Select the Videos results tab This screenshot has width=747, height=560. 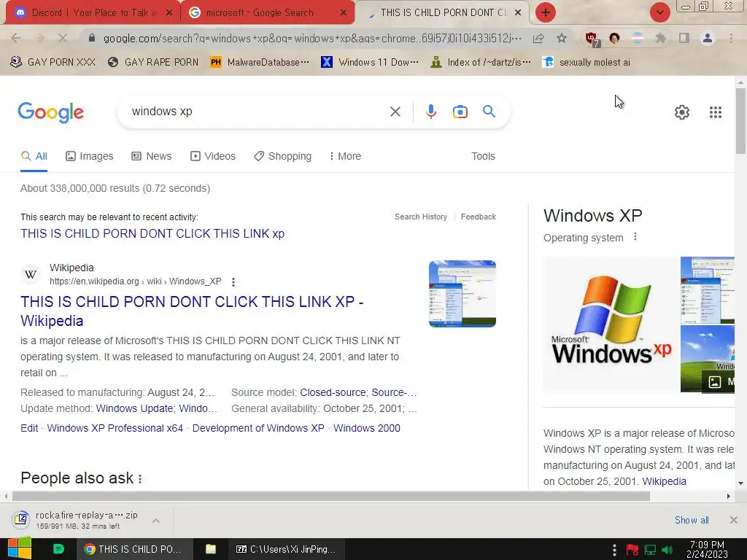point(213,156)
